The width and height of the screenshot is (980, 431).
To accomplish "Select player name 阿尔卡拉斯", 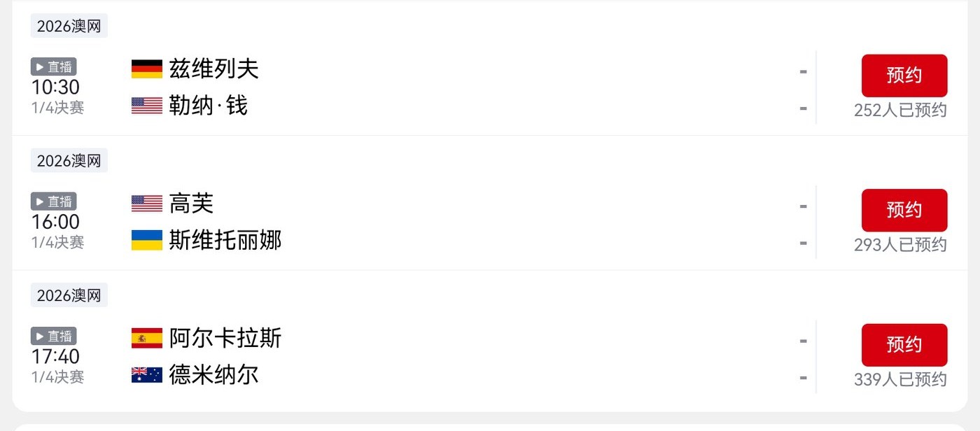I will point(225,339).
